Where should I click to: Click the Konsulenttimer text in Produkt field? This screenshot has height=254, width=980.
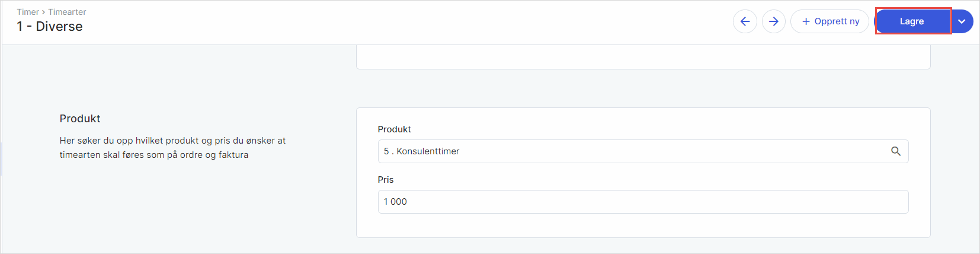click(x=428, y=151)
